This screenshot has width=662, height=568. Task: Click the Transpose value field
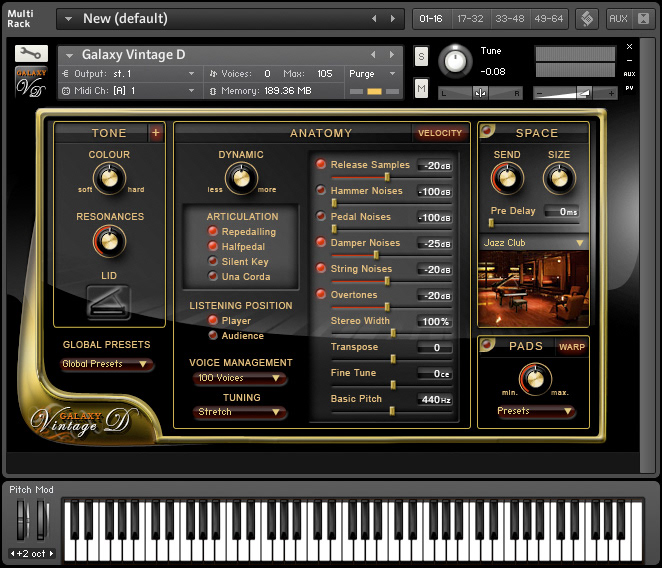435,347
